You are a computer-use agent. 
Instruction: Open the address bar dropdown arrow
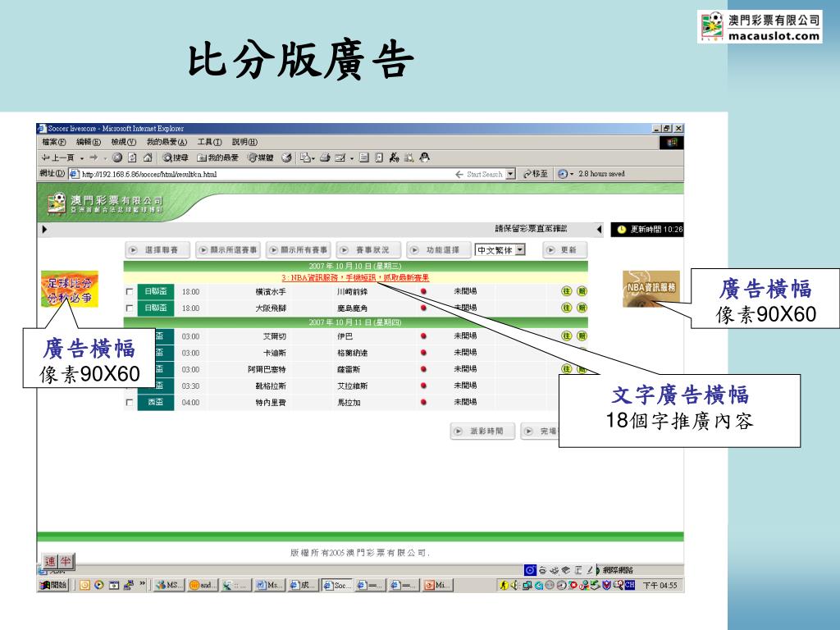[510, 174]
